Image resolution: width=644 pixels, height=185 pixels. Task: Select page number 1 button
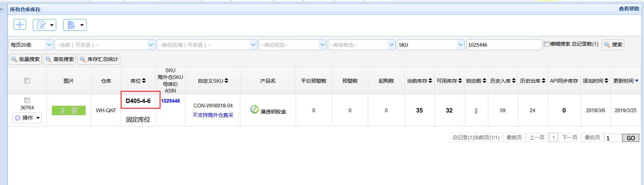553,137
